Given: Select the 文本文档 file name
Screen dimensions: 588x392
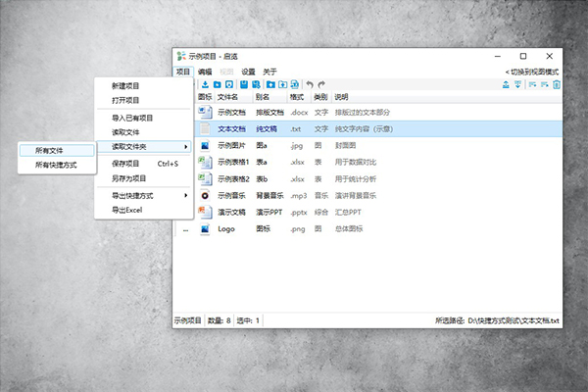Looking at the screenshot, I should click(231, 128).
